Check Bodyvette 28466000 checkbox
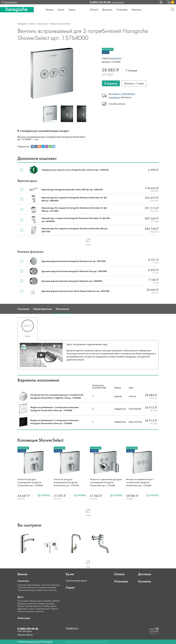This screenshot has height=644, width=176. (22, 281)
